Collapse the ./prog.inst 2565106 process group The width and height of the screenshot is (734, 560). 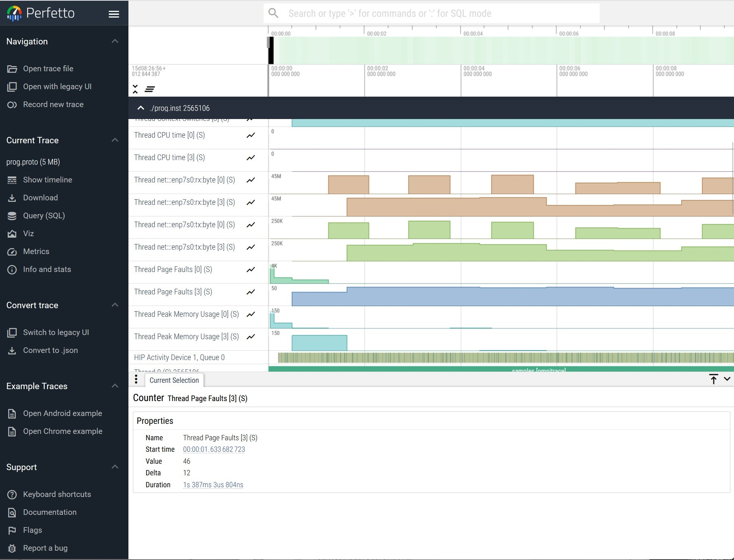(x=141, y=108)
